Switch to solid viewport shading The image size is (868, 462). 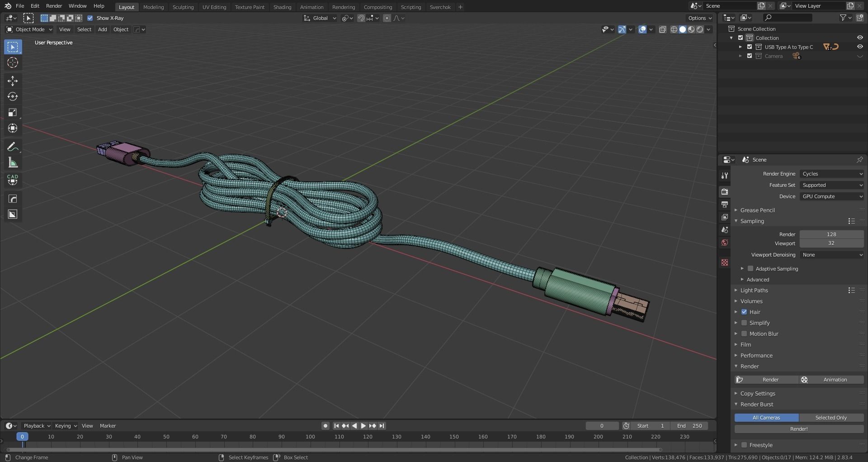pos(683,29)
